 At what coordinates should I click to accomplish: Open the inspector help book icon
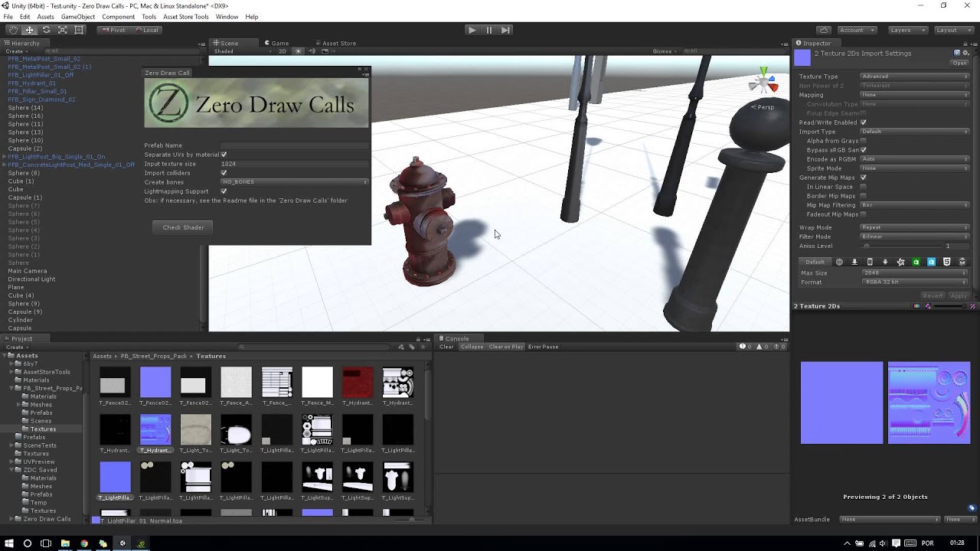pos(956,53)
